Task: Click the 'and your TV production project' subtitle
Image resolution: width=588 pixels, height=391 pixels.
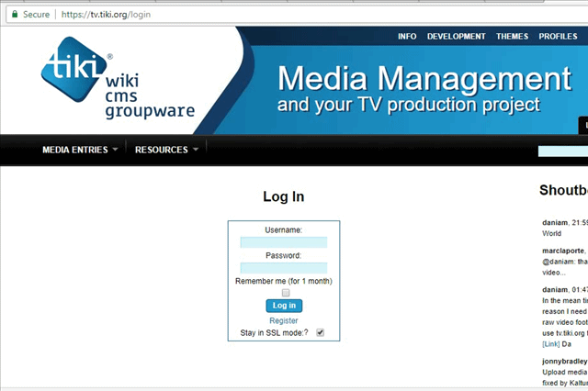Action: [409, 105]
